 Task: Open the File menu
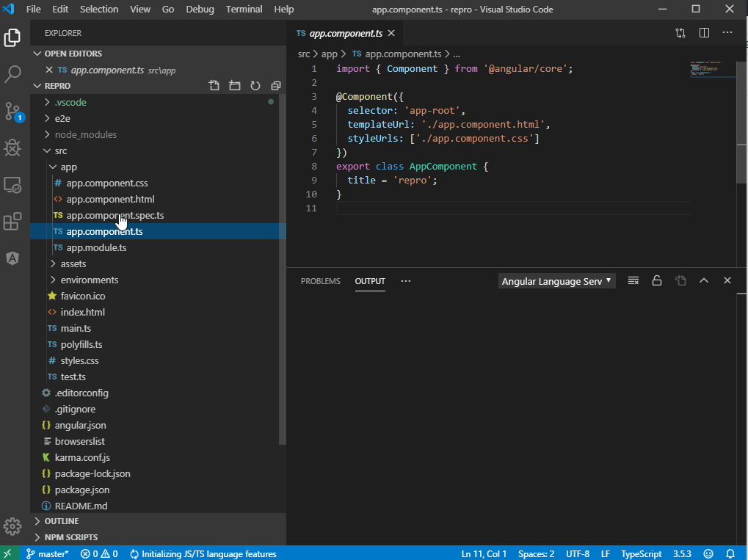(33, 9)
